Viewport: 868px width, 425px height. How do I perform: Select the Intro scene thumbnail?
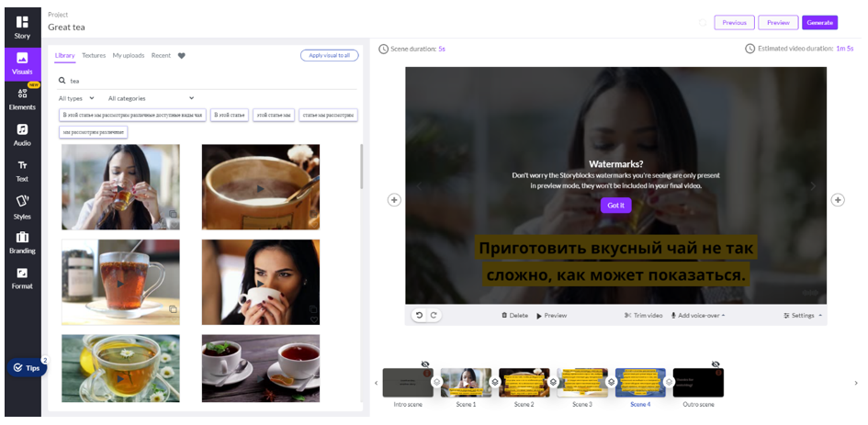point(408,383)
